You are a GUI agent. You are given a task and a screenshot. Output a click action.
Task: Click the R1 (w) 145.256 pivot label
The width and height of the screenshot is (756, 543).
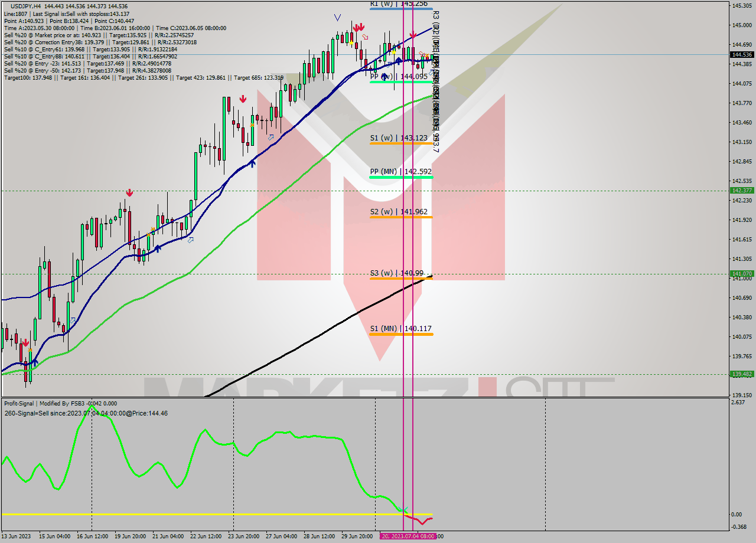pos(399,4)
